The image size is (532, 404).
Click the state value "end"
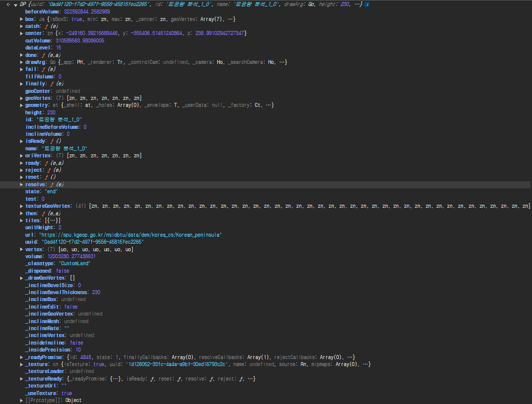[51, 191]
